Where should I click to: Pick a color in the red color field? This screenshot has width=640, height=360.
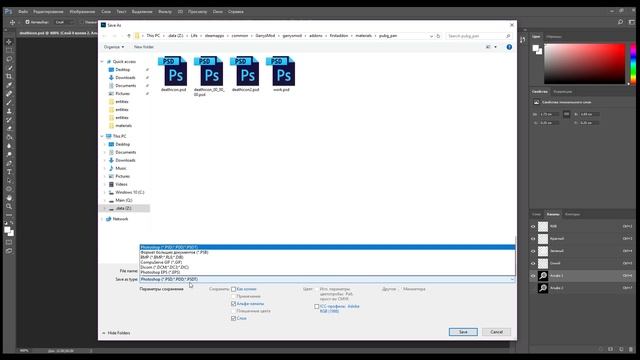coord(584,64)
